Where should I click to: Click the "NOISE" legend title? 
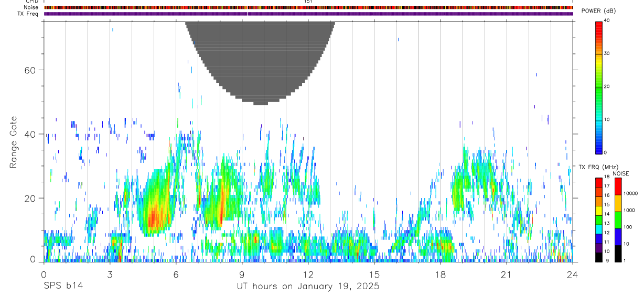pyautogui.click(x=620, y=174)
